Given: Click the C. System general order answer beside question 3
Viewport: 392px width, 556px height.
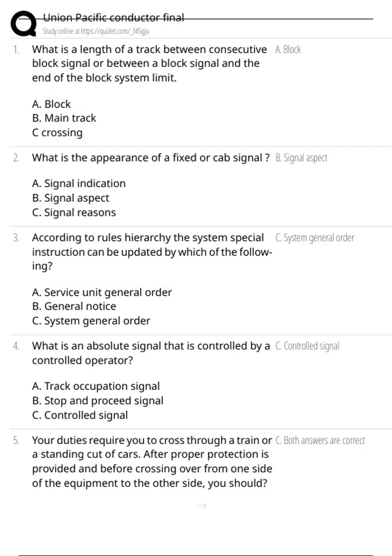Looking at the screenshot, I should coord(315,238).
